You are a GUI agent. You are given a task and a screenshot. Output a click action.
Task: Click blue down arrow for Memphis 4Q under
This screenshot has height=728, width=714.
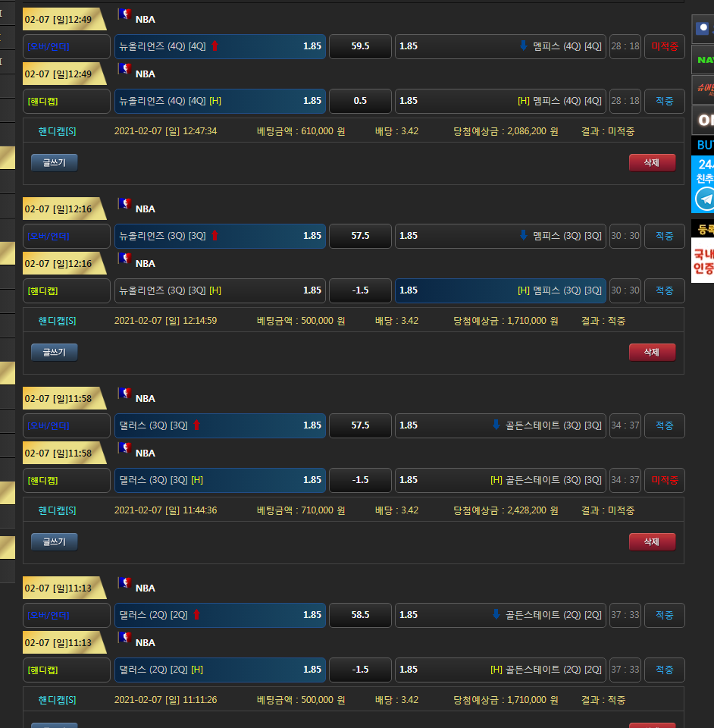click(x=523, y=46)
